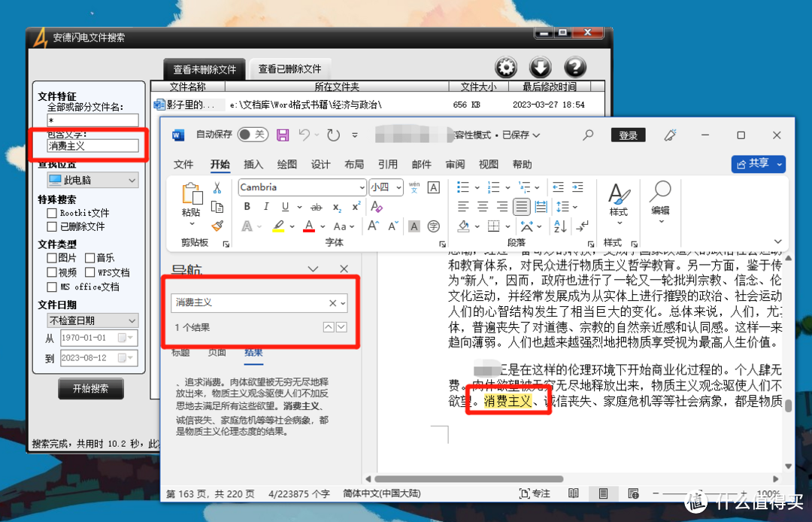Apply the yellow text highlight color
The image size is (812, 522).
(278, 226)
